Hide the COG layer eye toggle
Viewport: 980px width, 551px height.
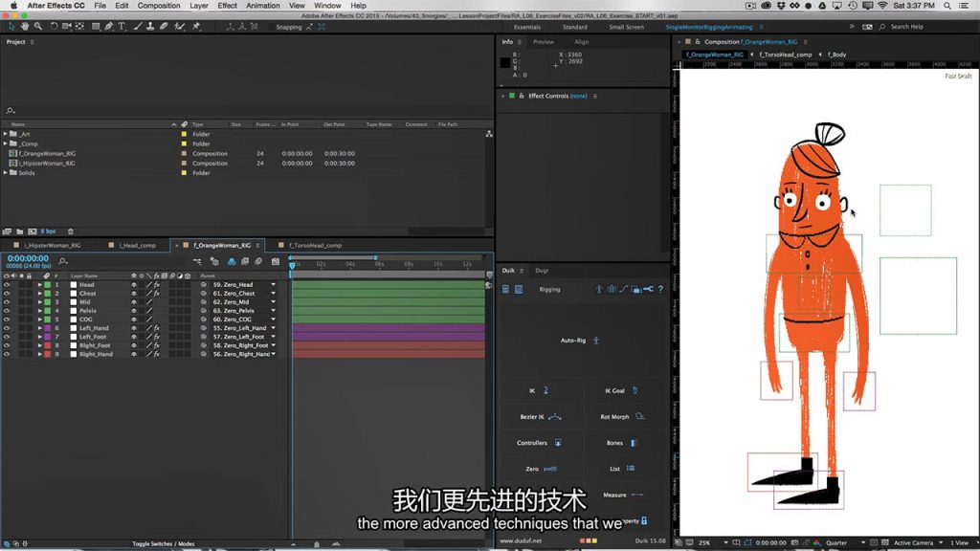pos(7,320)
